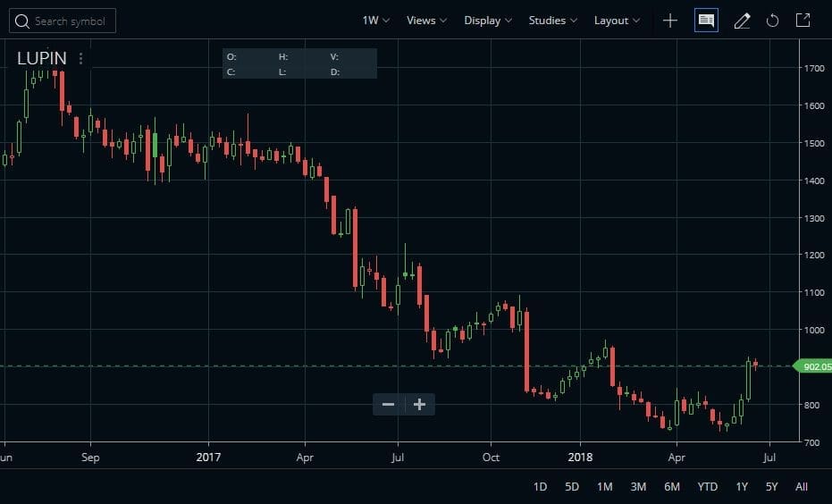This screenshot has height=504, width=832.
Task: Click the 1700 price axis label
Action: click(x=814, y=69)
